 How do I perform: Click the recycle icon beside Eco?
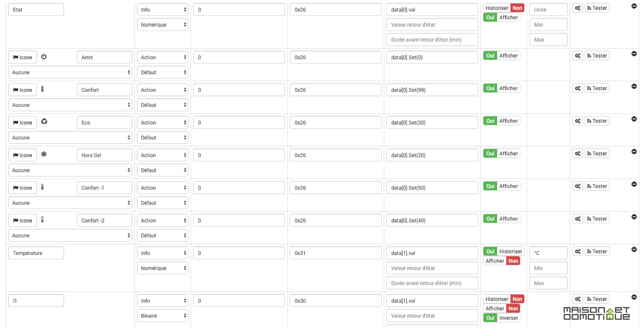[44, 121]
